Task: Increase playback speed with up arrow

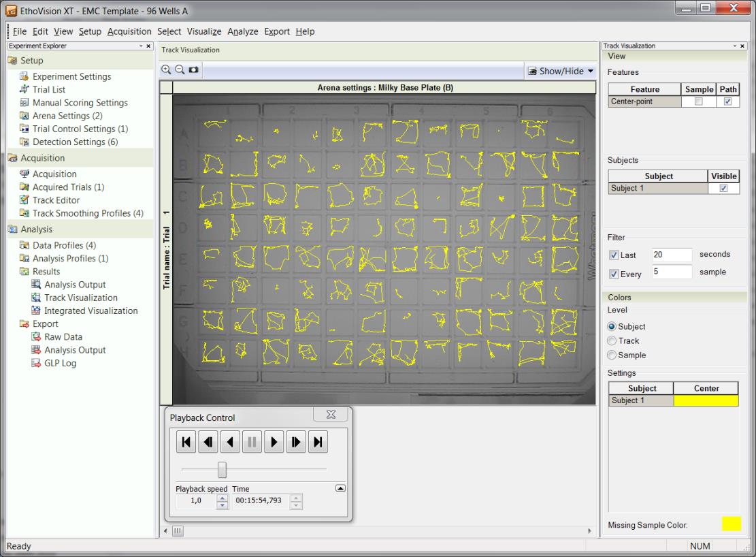Action: [222, 498]
